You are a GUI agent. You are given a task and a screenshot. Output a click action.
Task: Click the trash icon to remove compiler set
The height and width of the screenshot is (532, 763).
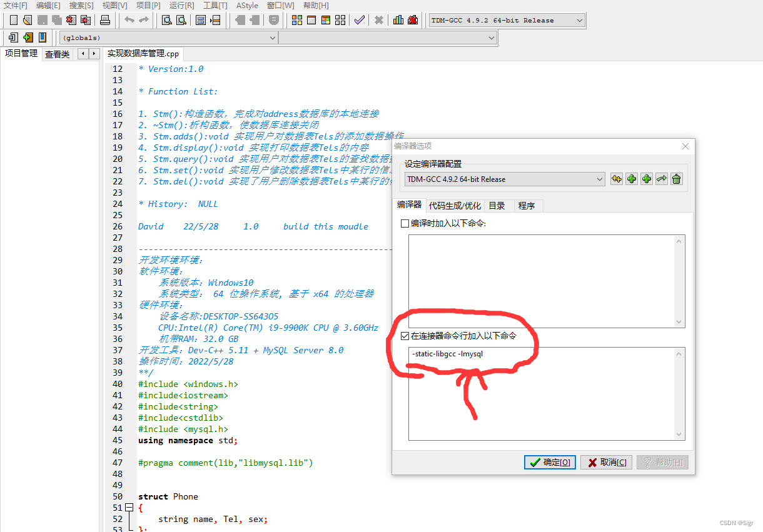pos(676,179)
